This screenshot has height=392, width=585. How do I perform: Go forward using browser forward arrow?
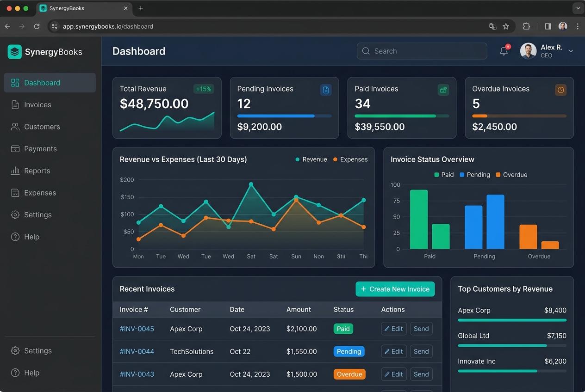[22, 26]
